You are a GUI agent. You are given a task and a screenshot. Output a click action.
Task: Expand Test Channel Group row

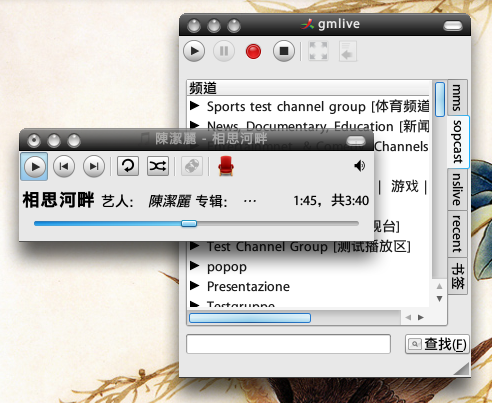(x=194, y=246)
